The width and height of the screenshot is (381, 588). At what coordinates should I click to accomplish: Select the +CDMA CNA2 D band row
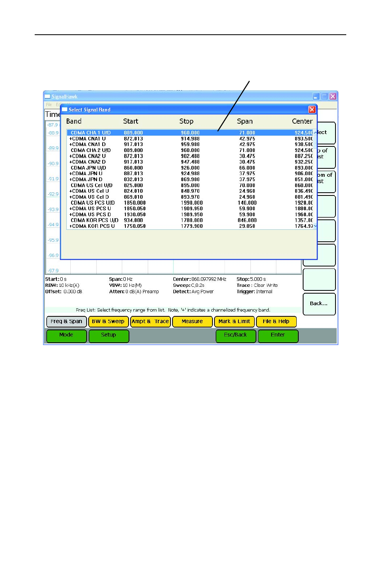[x=190, y=162]
